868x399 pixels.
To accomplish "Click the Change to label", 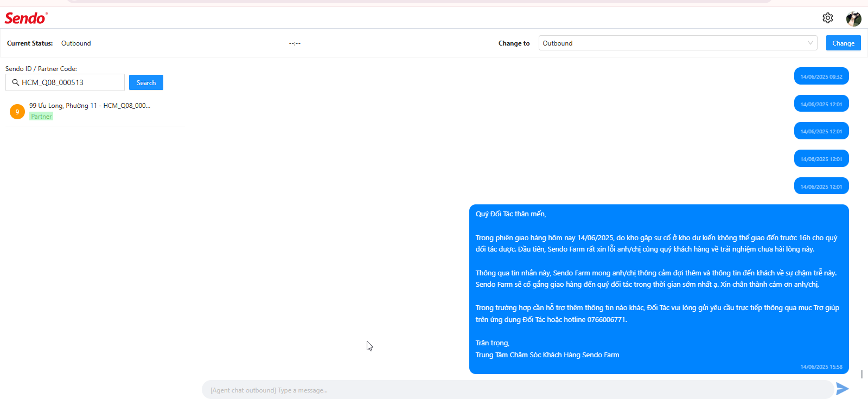I will pyautogui.click(x=514, y=43).
